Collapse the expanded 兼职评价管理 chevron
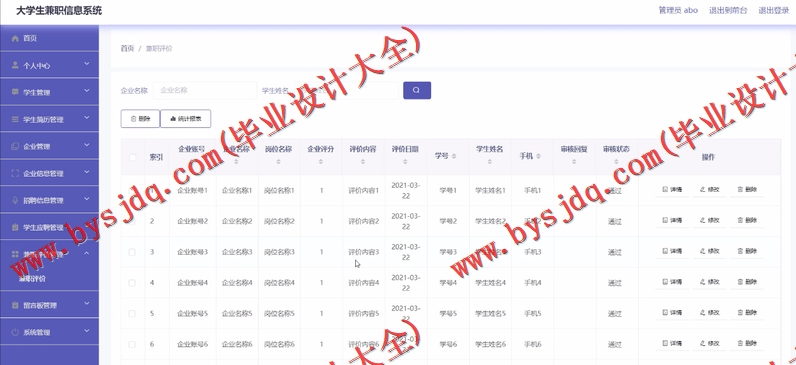Viewport: 796px width, 365px height. [87, 253]
